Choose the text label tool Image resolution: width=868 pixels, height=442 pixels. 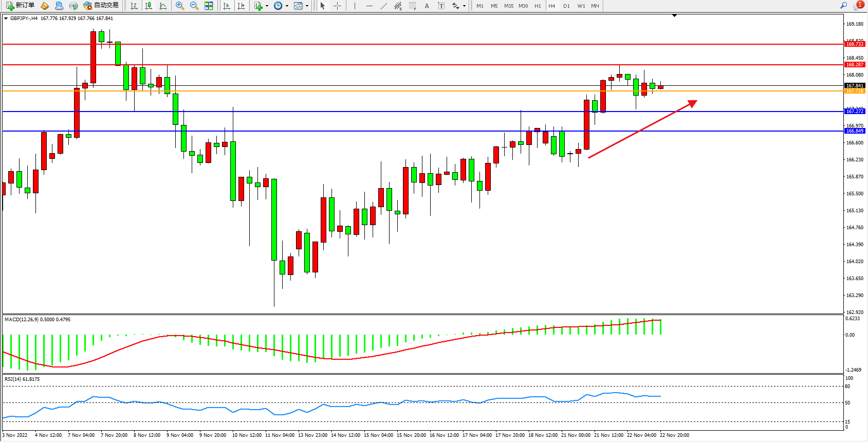pyautogui.click(x=441, y=6)
